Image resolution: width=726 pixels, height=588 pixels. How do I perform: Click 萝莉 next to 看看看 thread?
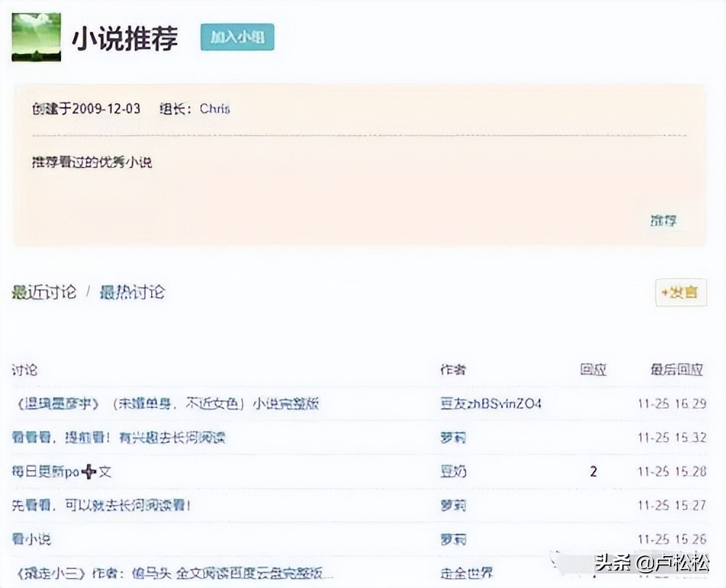454,437
